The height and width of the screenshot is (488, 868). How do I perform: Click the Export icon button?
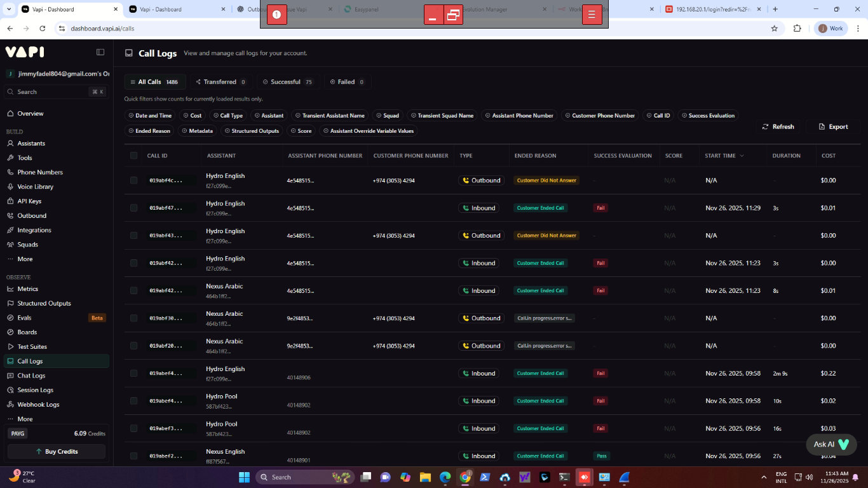coord(833,126)
